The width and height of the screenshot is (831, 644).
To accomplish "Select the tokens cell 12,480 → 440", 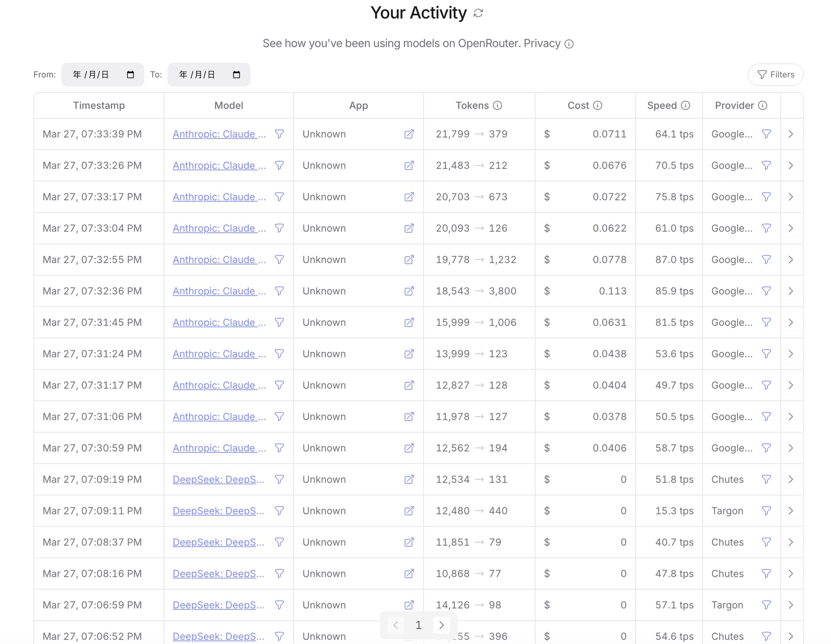I will coord(471,511).
